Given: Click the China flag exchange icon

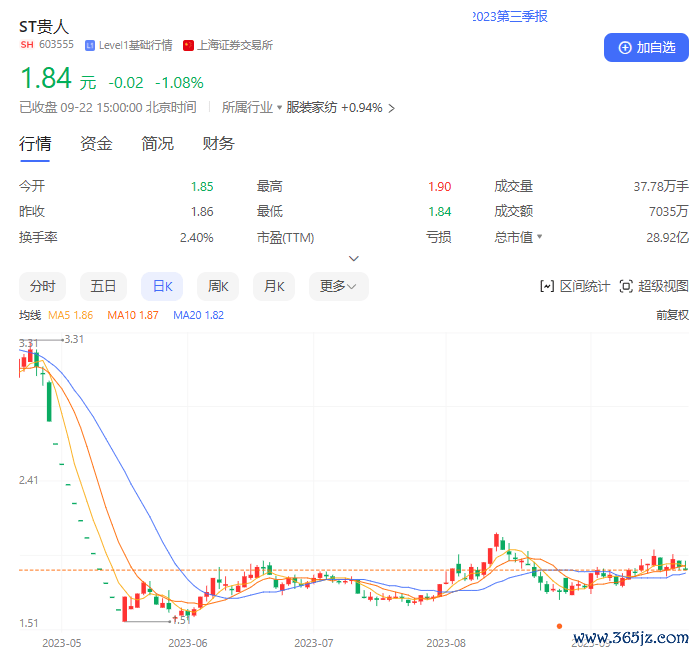Looking at the screenshot, I should tap(188, 45).
